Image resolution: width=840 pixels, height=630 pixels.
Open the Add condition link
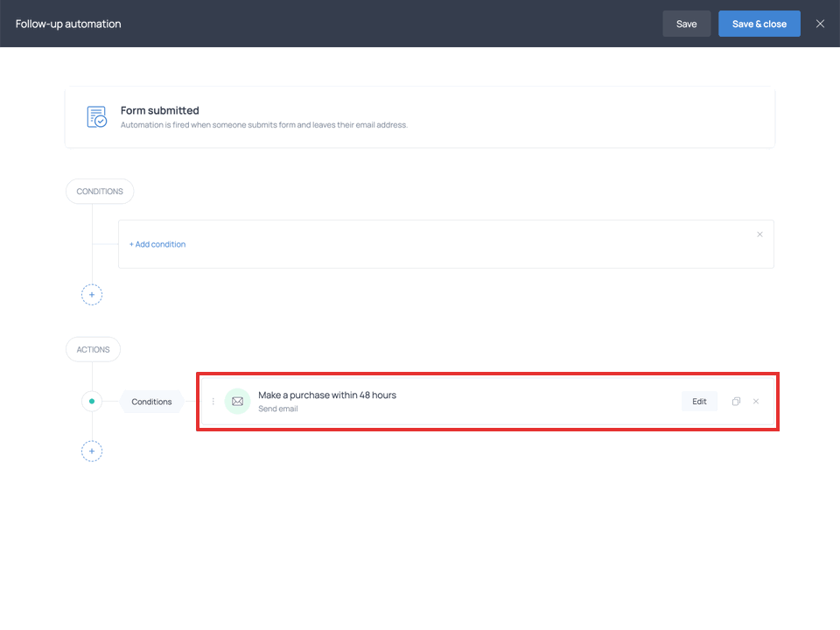point(157,244)
